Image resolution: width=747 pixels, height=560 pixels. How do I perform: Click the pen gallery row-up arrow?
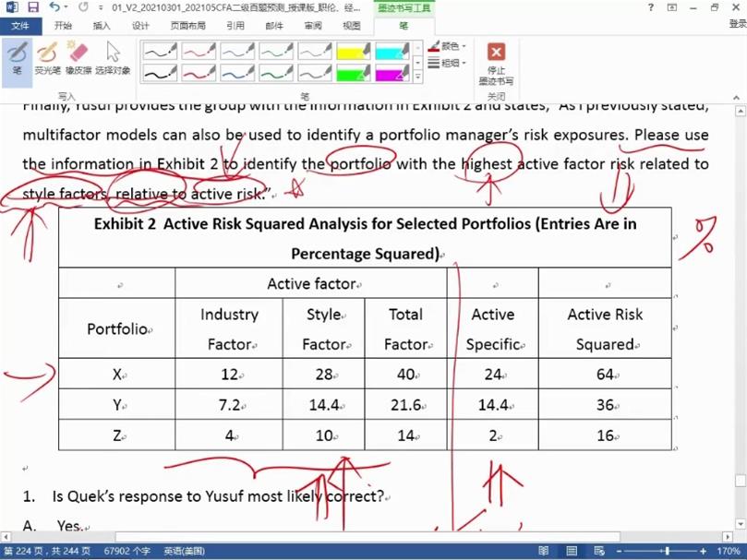417,48
